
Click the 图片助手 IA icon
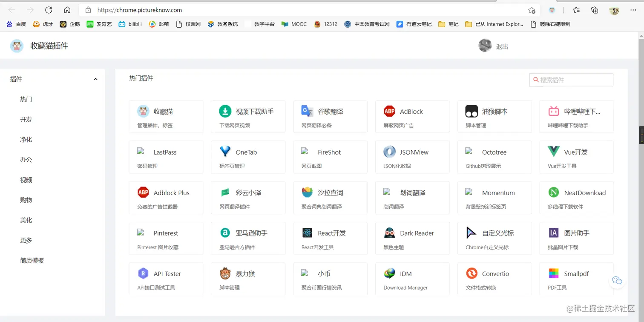pos(554,233)
